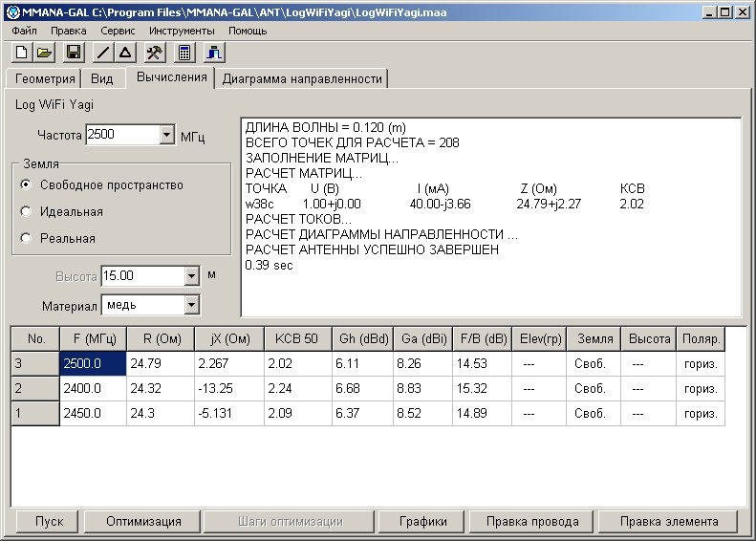756x541 pixels.
Task: Expand the Частота frequency dropdown
Action: (x=166, y=136)
